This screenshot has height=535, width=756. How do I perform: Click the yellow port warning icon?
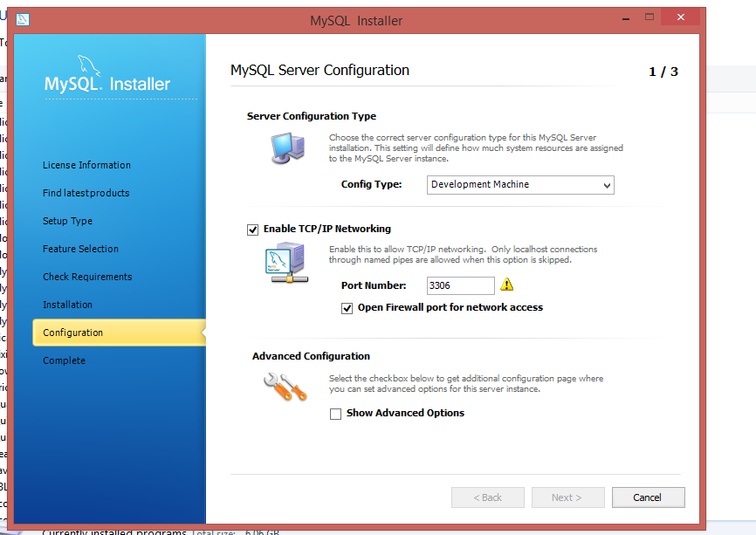click(x=506, y=285)
